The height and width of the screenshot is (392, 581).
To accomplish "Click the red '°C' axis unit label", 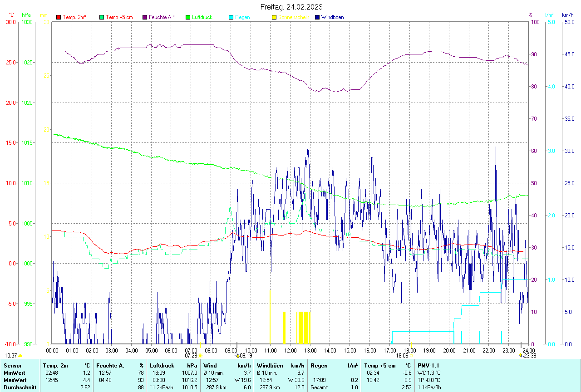I will coord(11,15).
